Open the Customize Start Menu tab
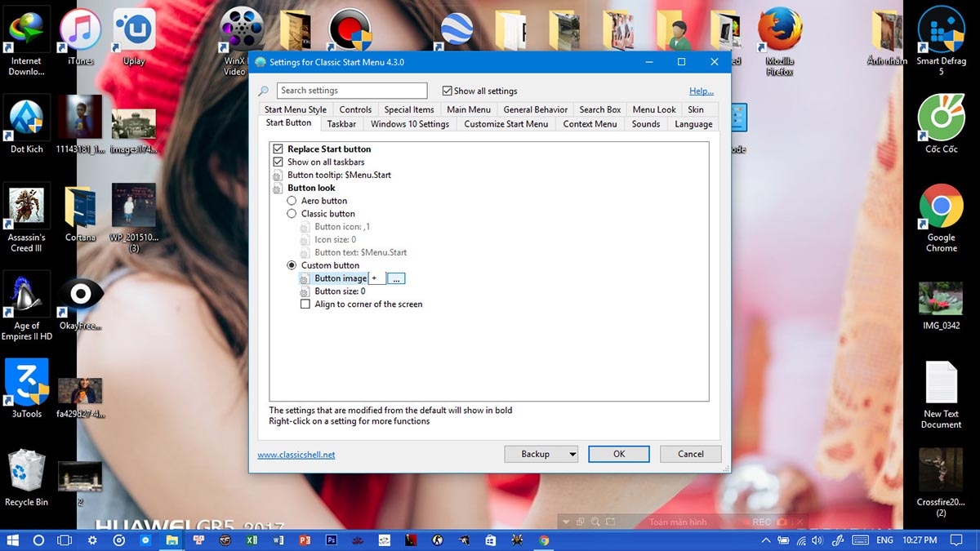This screenshot has height=551, width=980. coord(506,124)
